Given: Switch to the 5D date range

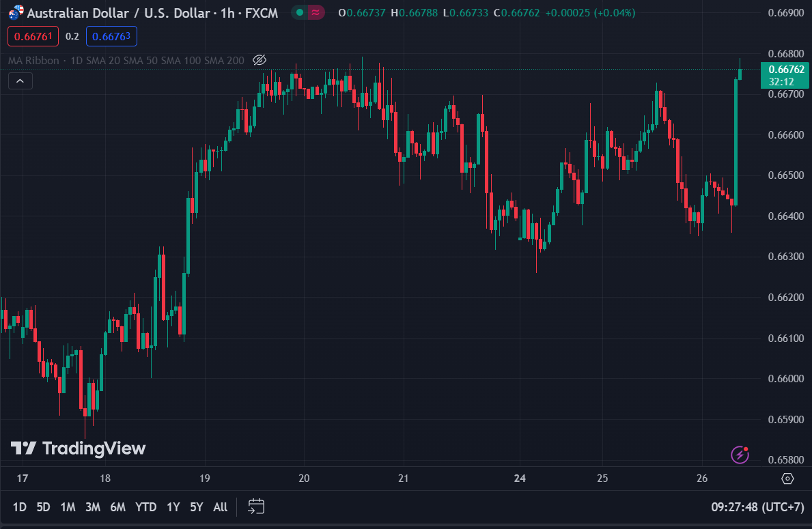Looking at the screenshot, I should click(x=44, y=506).
